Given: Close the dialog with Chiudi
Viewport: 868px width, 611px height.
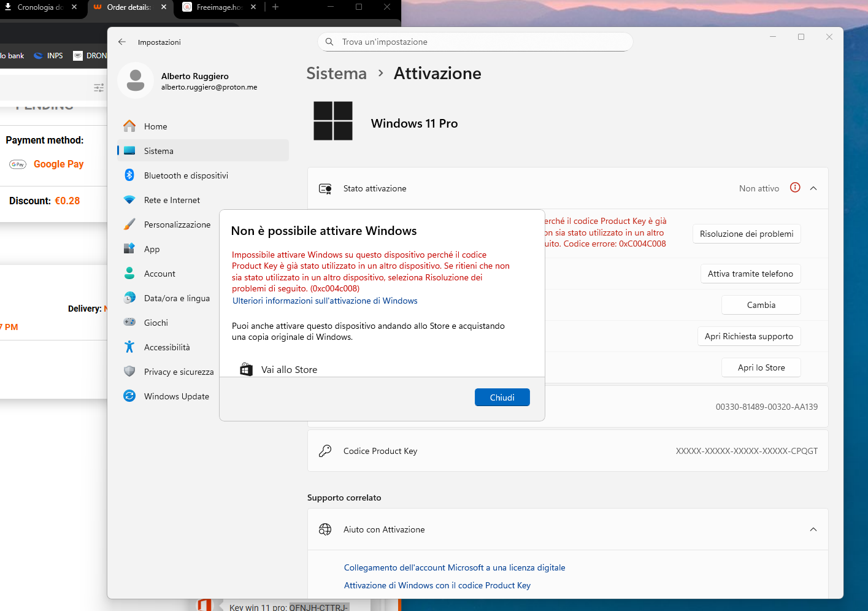Looking at the screenshot, I should [x=502, y=398].
